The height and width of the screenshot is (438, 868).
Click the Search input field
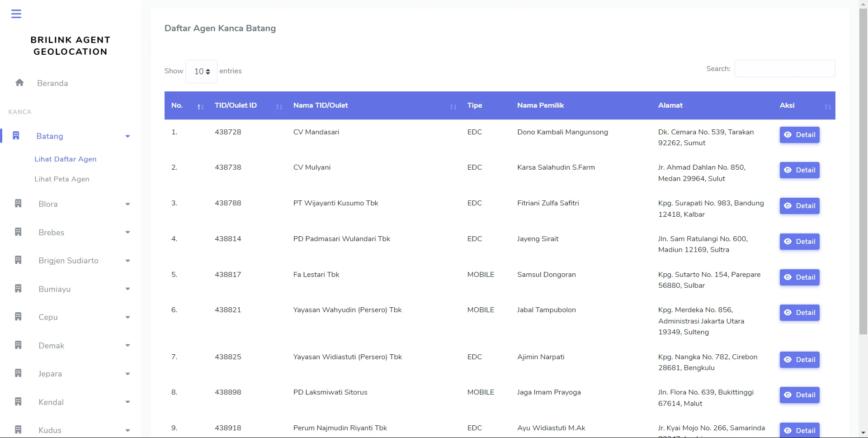tap(784, 69)
